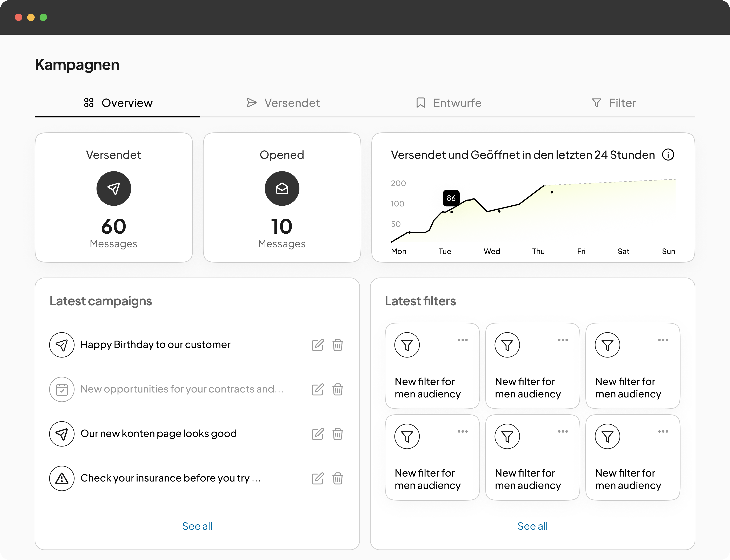The image size is (730, 560).
Task: Open more options on middle top-row filter card
Action: [563, 340]
